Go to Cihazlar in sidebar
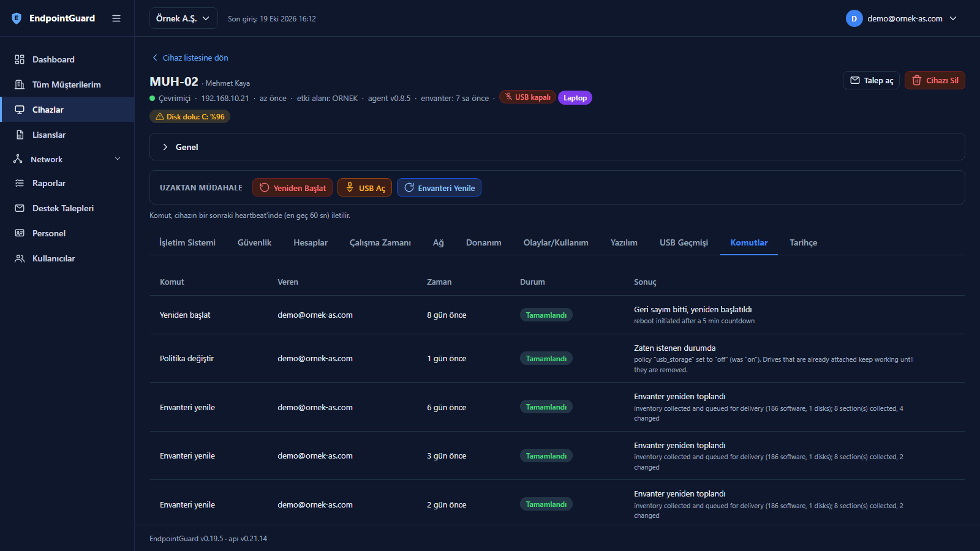 coord(67,110)
